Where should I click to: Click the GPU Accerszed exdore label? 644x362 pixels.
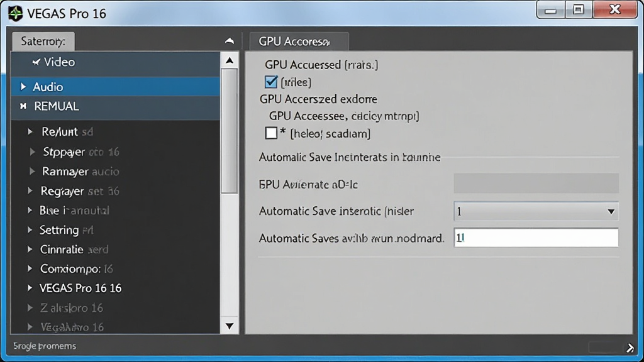click(318, 99)
